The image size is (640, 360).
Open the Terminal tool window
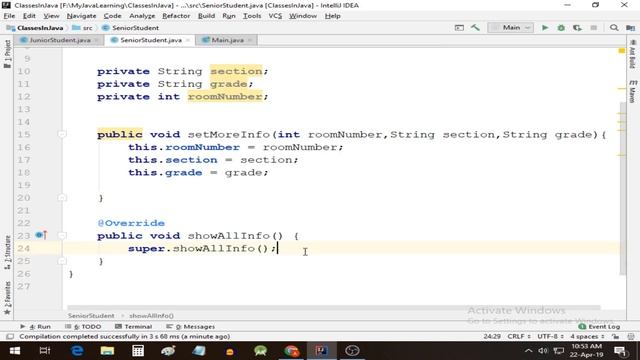pyautogui.click(x=133, y=327)
